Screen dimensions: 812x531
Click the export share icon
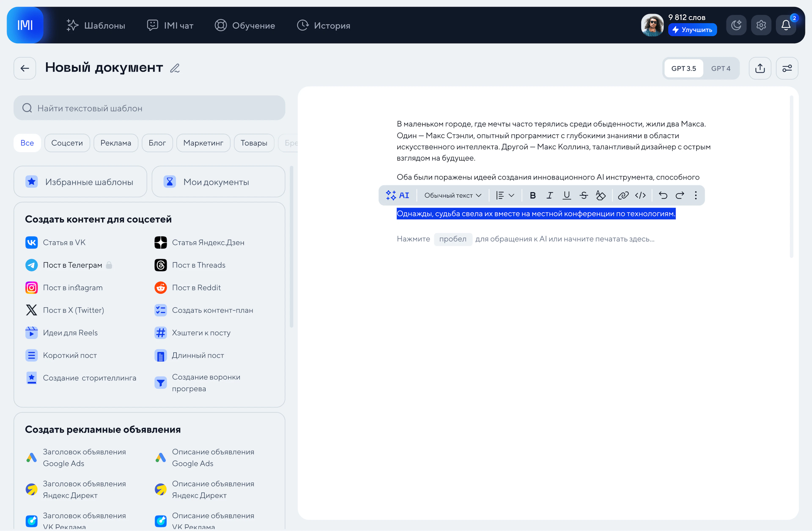tap(760, 68)
